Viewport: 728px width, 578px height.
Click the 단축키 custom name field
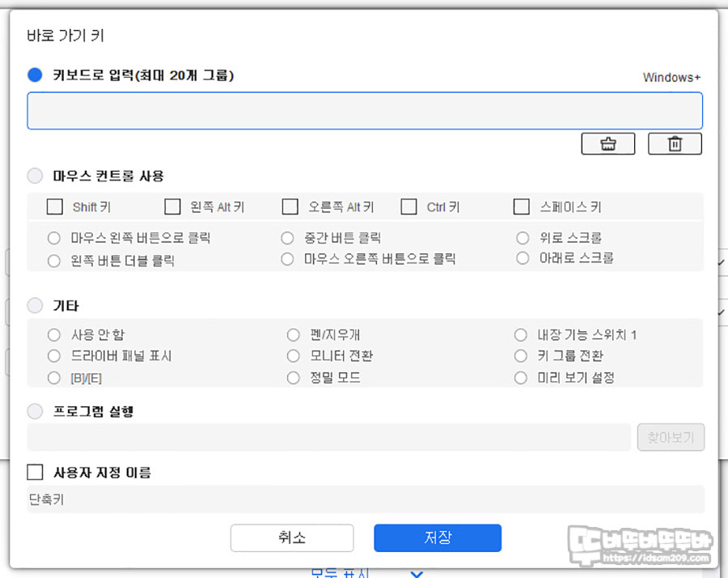coord(366,499)
